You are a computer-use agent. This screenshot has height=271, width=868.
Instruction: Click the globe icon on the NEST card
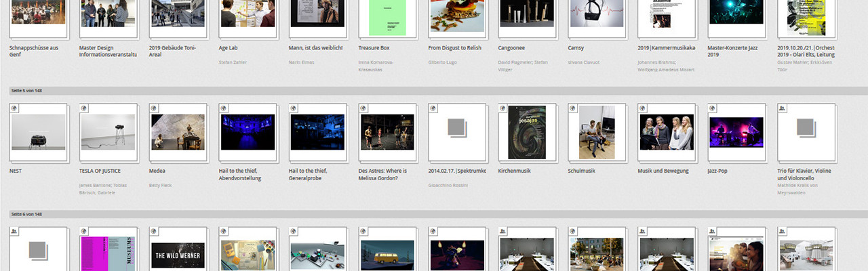[14, 108]
